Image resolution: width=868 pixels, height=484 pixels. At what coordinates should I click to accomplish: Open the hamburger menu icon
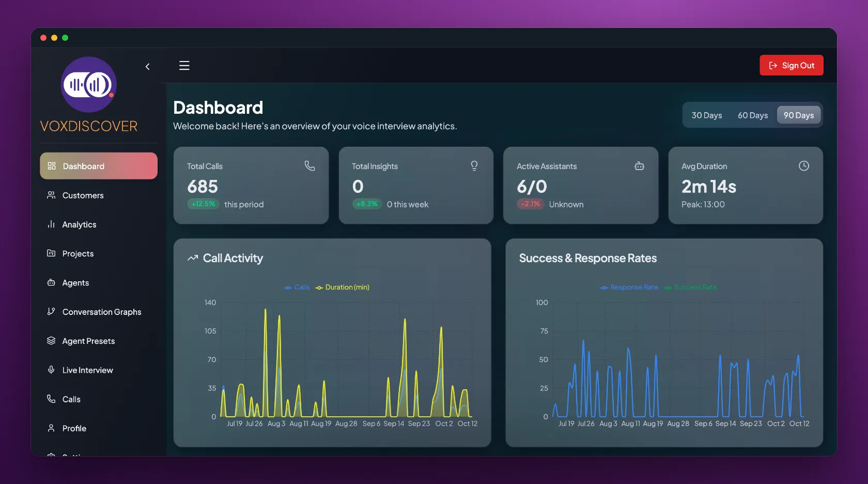(184, 66)
